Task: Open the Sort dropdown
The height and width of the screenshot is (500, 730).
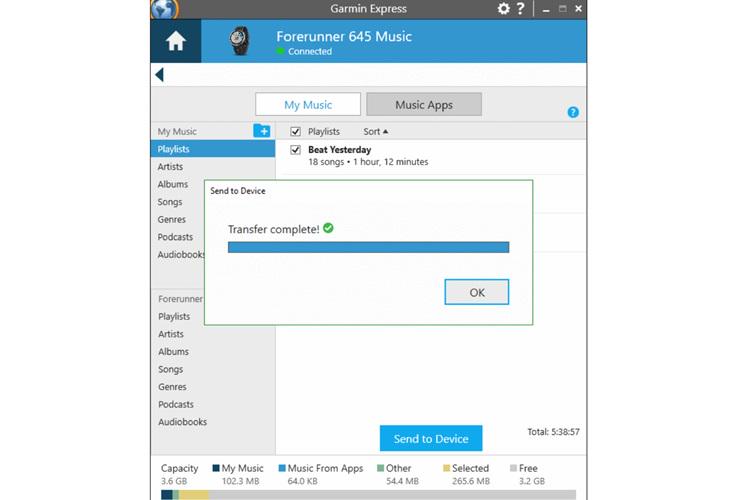Action: 375,131
